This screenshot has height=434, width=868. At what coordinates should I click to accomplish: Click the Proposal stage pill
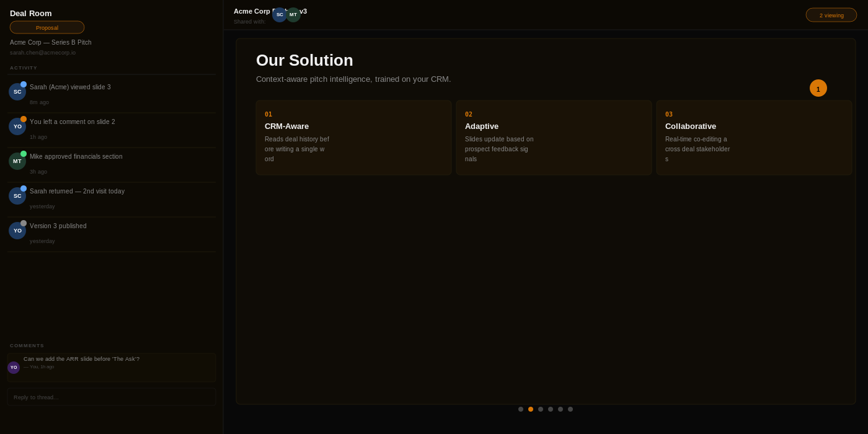(47, 27)
